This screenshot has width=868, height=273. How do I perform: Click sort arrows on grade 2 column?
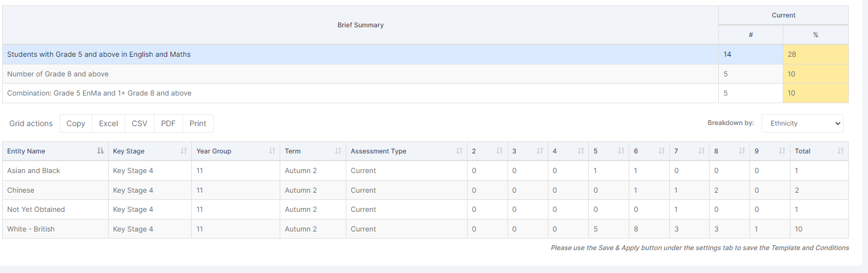[x=500, y=151]
